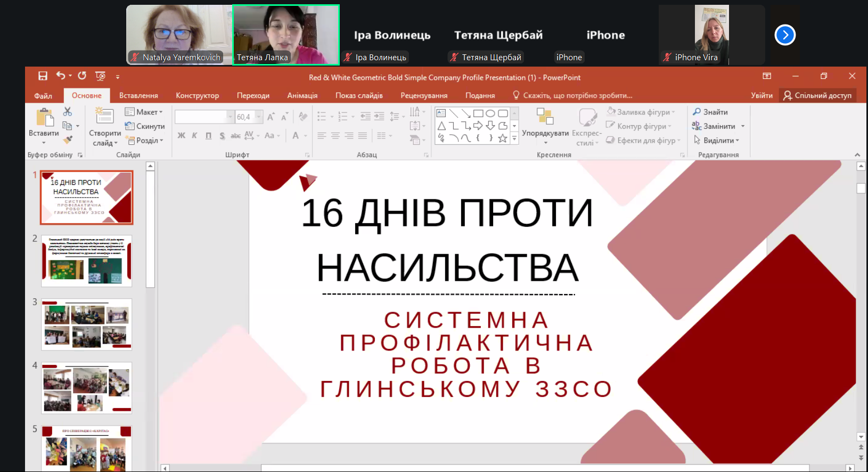Switch to the Вставлення tab

pos(138,95)
